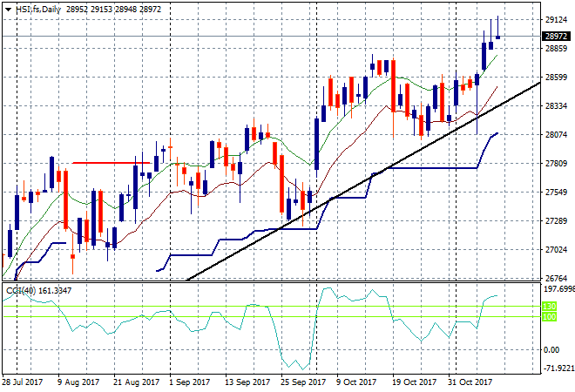Select the red horizontal resistance line
The width and height of the screenshot is (575, 392).
(112, 163)
